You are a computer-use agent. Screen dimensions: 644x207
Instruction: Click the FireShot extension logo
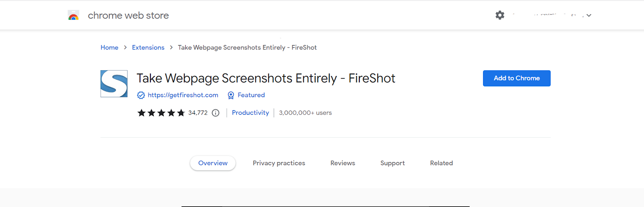[114, 84]
